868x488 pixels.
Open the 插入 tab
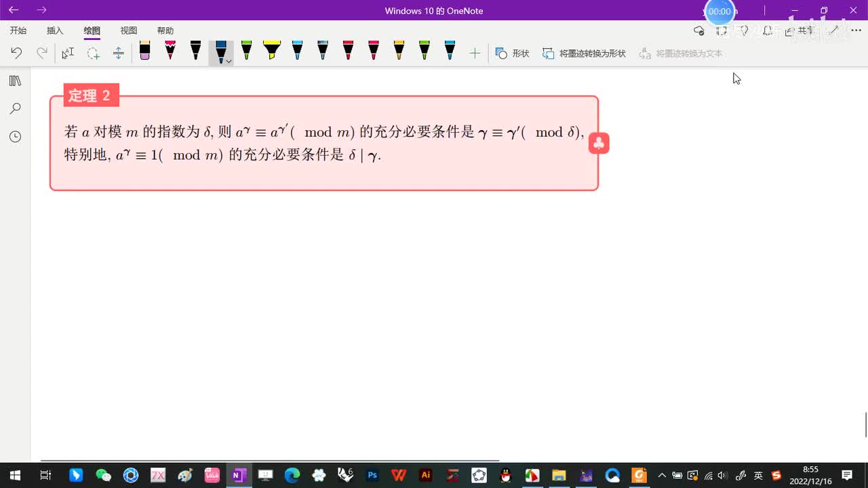click(x=55, y=30)
